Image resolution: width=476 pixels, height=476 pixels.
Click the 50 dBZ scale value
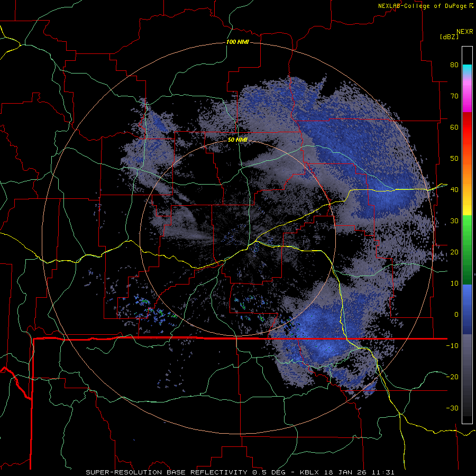pos(454,159)
